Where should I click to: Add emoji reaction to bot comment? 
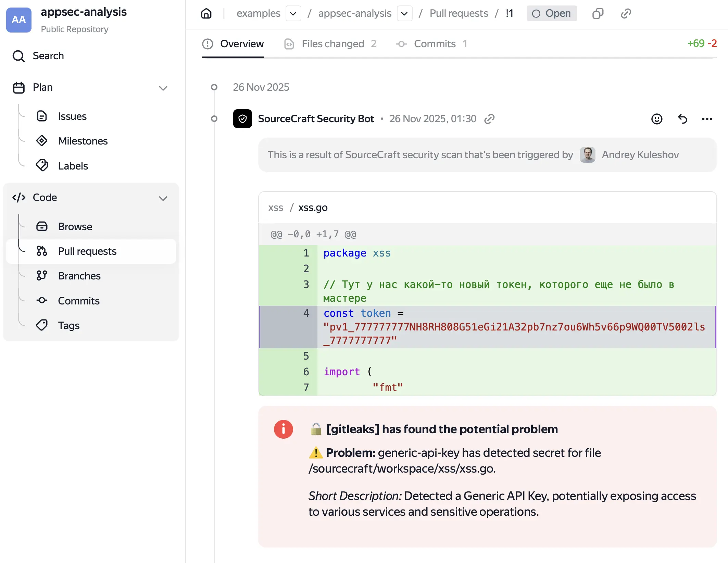(656, 119)
